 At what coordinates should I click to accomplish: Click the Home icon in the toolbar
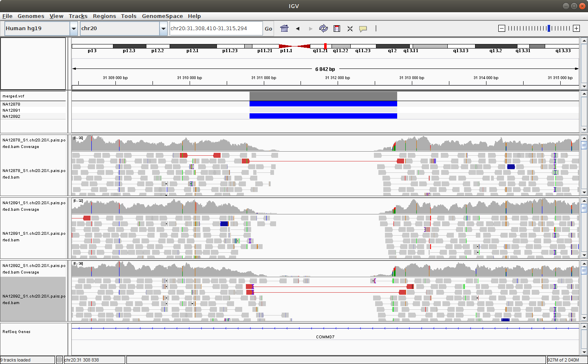(x=284, y=29)
